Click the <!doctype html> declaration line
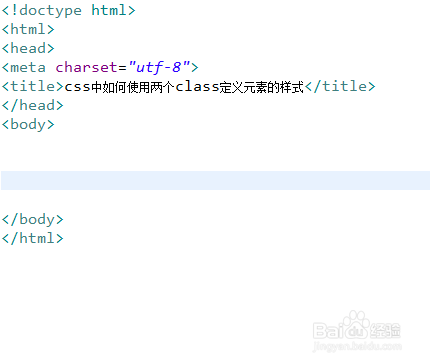 point(68,10)
